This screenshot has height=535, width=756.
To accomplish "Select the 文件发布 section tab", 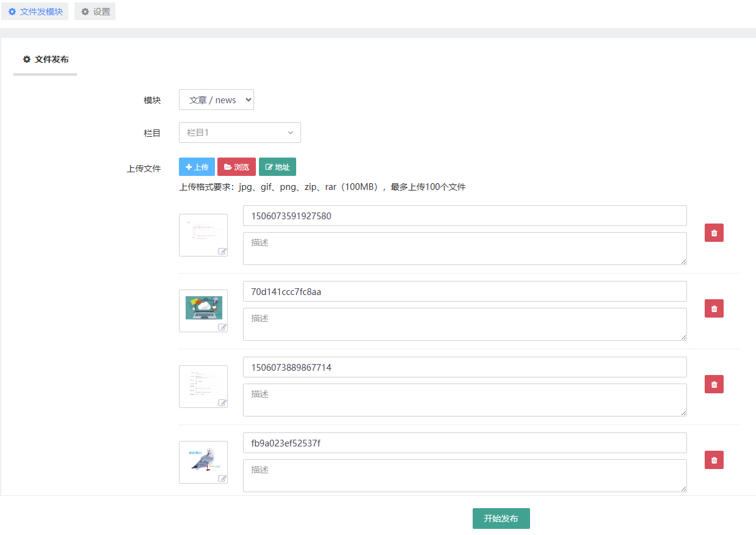I will [45, 60].
